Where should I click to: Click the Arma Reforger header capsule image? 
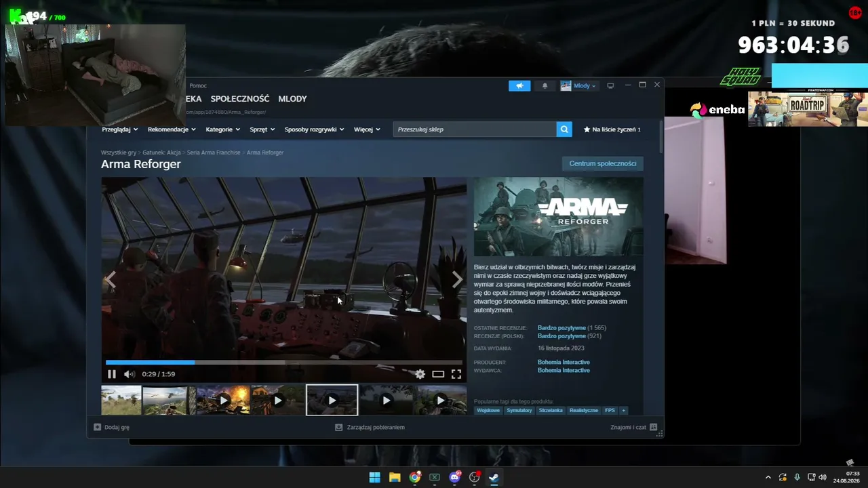click(558, 217)
